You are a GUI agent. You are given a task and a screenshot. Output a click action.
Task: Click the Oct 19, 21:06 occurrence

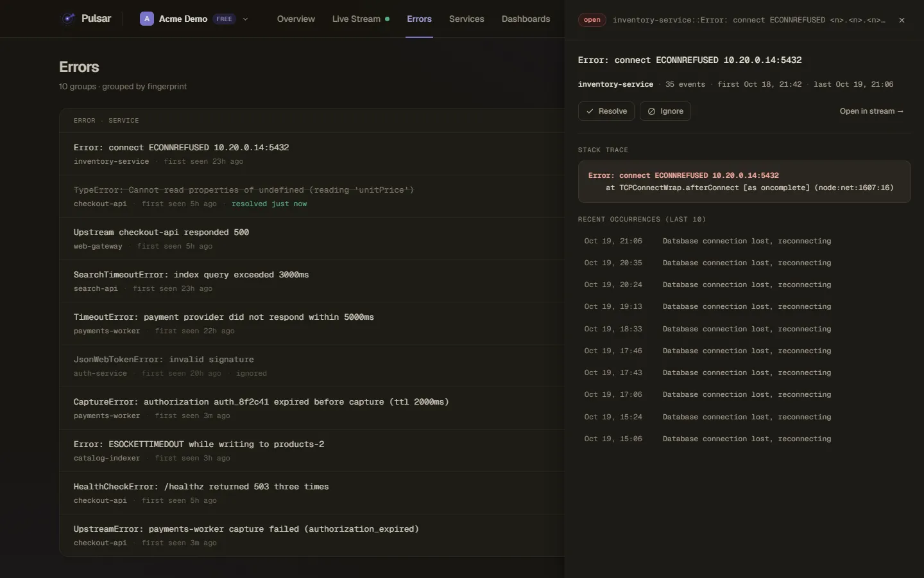pyautogui.click(x=744, y=241)
